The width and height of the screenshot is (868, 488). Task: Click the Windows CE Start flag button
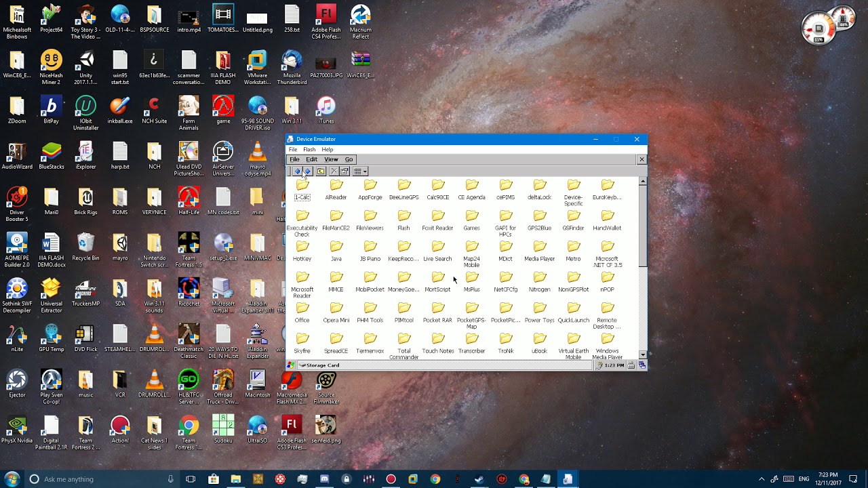(x=291, y=365)
